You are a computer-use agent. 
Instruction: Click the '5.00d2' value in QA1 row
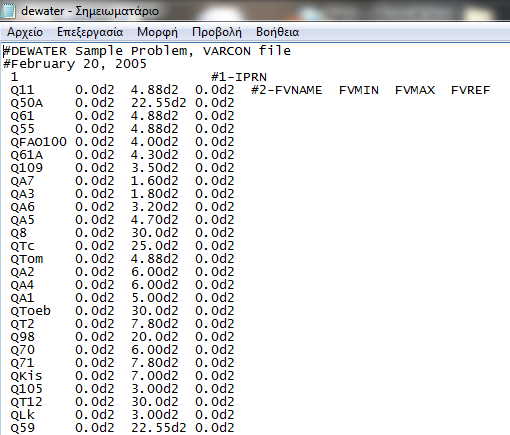[155, 298]
